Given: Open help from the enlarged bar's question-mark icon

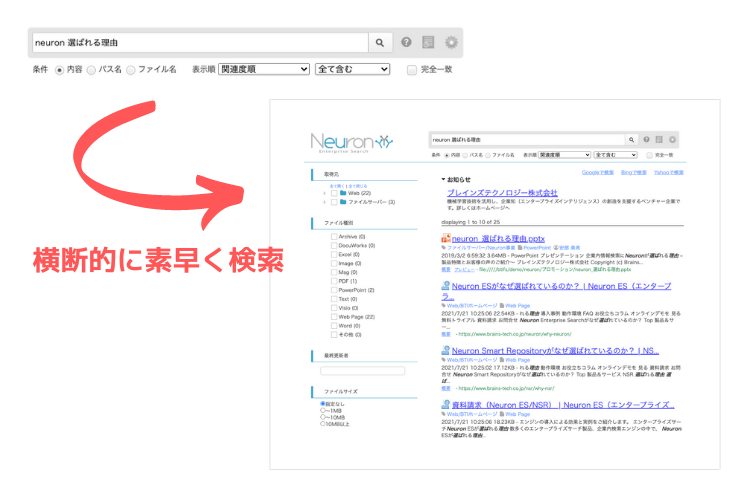Looking at the screenshot, I should [406, 42].
